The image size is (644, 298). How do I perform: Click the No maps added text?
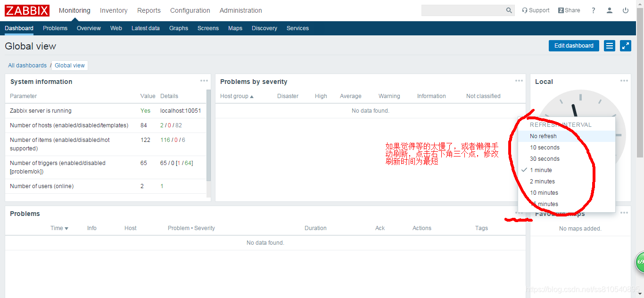click(580, 229)
